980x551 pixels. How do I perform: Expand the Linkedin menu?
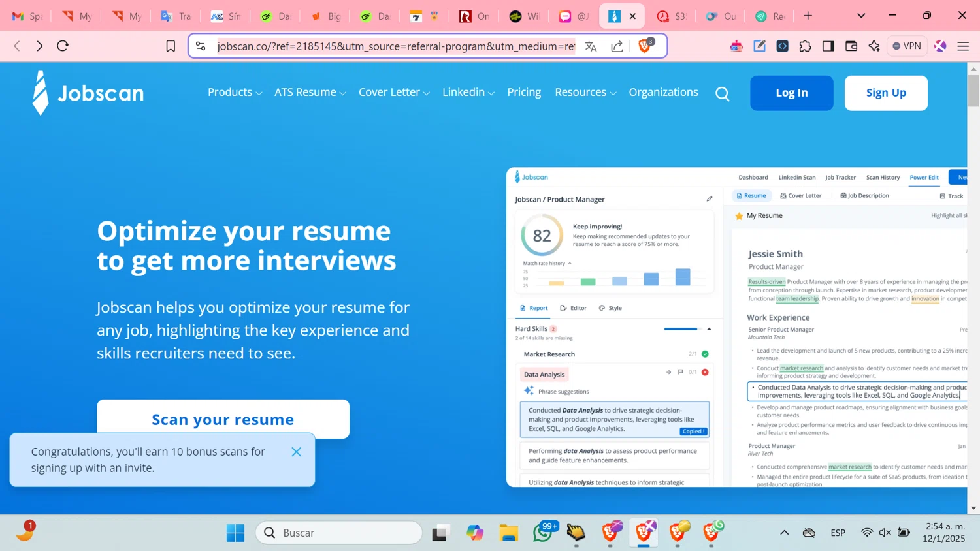(468, 92)
